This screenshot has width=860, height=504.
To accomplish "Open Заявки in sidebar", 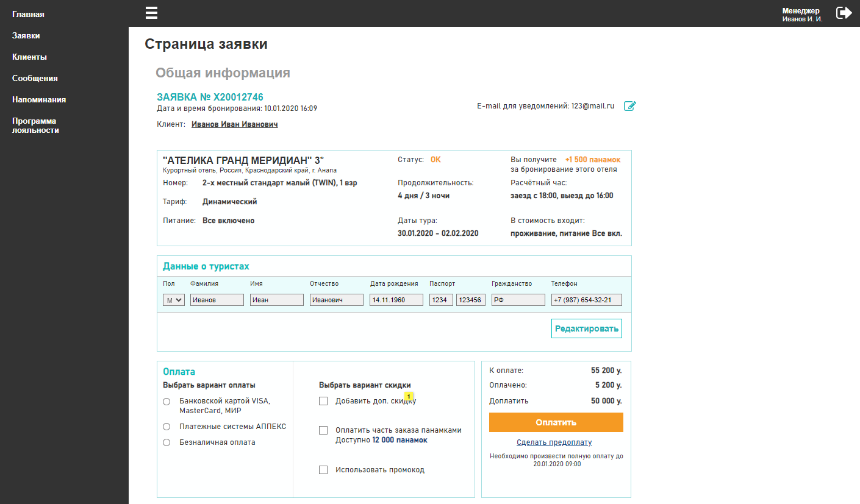I will (26, 35).
